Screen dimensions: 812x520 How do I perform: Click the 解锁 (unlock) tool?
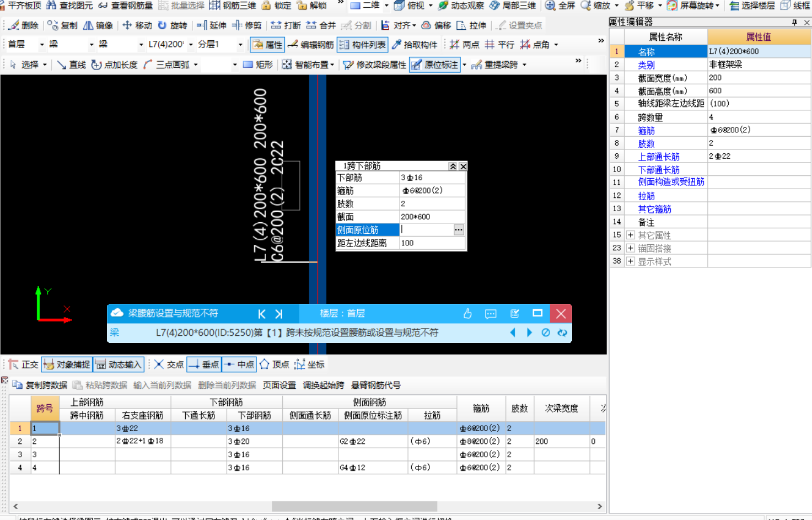pyautogui.click(x=311, y=6)
